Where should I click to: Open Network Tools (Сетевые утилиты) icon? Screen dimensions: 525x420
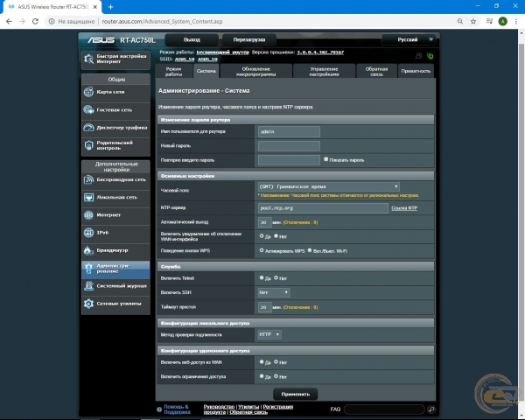(x=90, y=304)
